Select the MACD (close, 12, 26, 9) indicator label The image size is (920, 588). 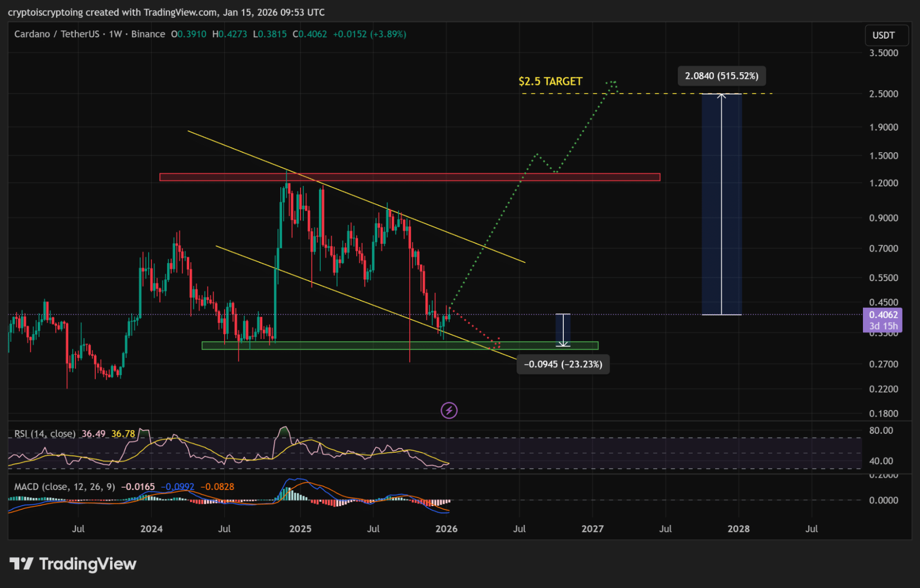pyautogui.click(x=64, y=486)
